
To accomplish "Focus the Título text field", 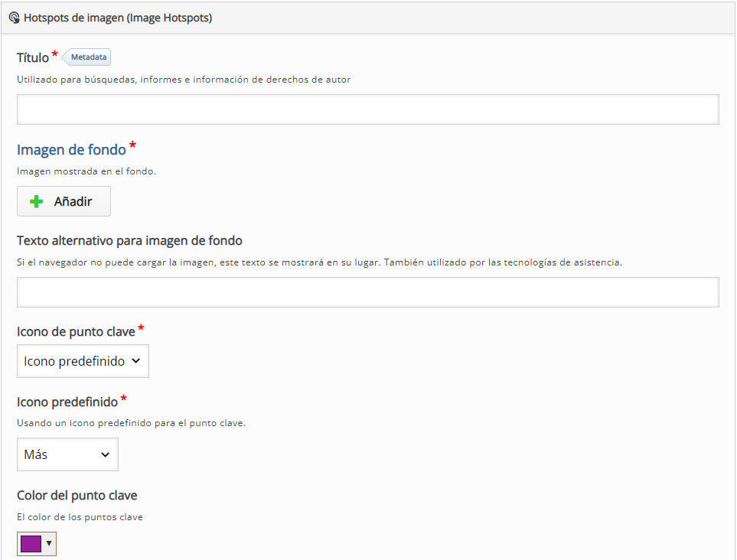I will tap(368, 109).
